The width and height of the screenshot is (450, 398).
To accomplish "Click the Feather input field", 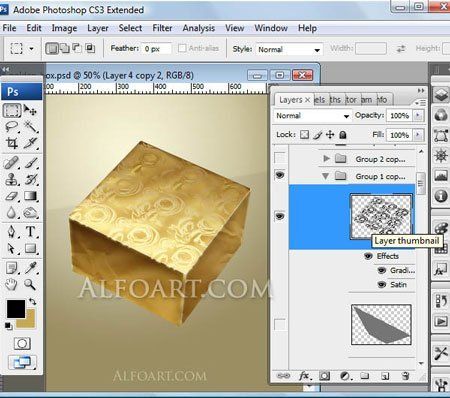I will (x=156, y=49).
